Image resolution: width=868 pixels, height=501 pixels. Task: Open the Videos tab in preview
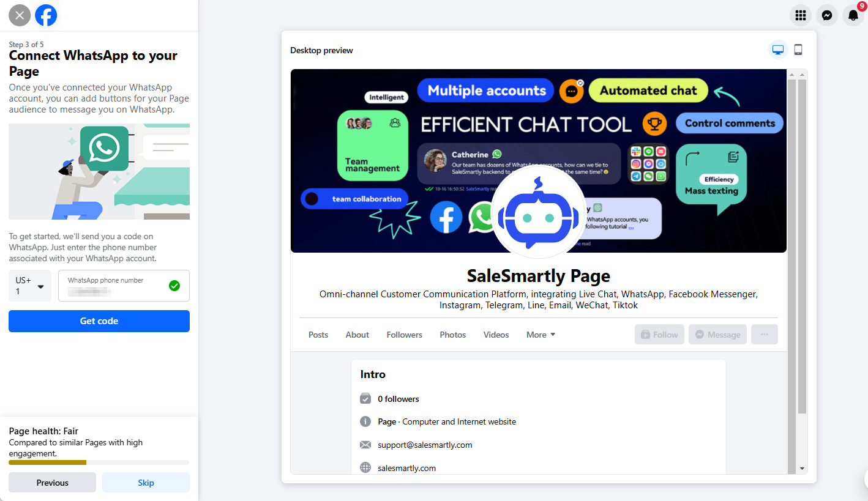coord(496,335)
